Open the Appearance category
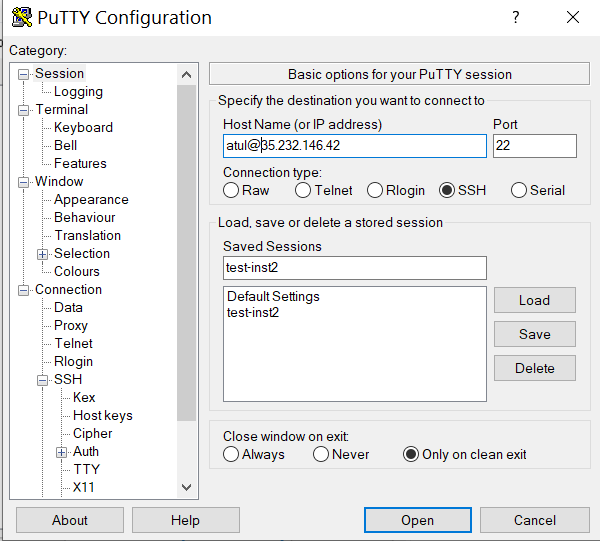 pyautogui.click(x=91, y=199)
